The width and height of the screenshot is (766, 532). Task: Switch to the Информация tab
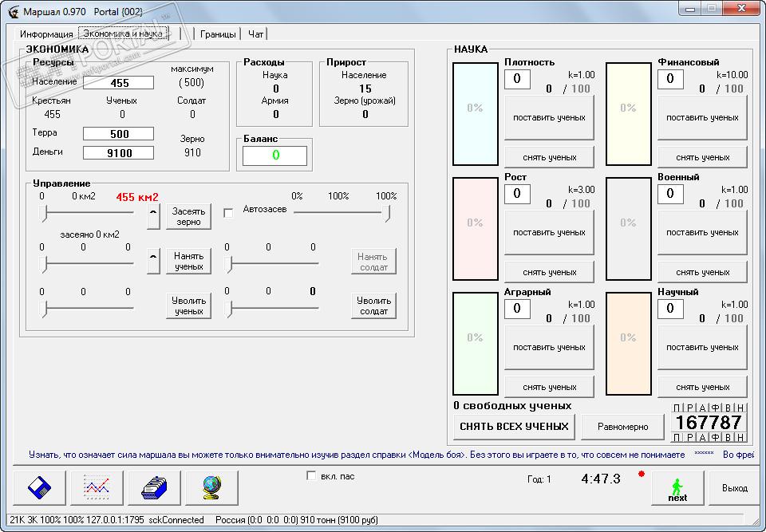click(x=46, y=34)
